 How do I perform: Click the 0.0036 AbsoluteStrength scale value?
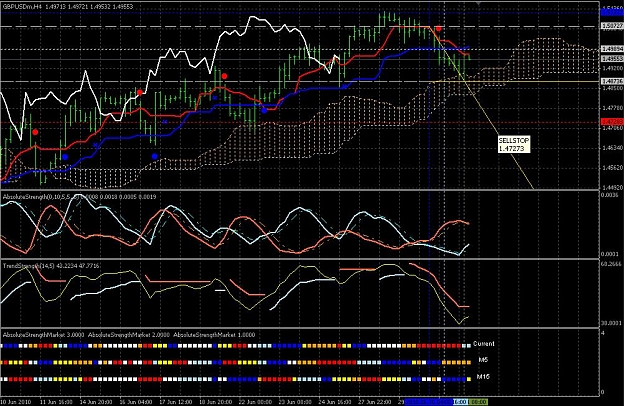coord(608,195)
